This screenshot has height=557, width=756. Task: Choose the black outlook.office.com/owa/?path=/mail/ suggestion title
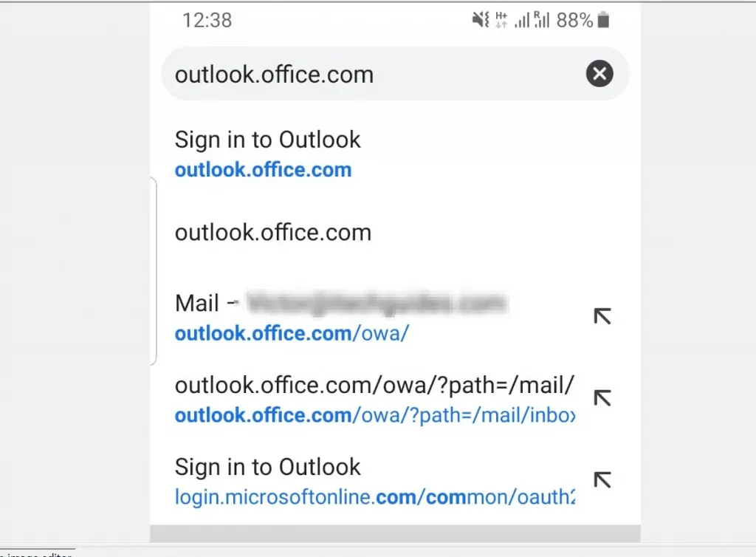pos(374,385)
